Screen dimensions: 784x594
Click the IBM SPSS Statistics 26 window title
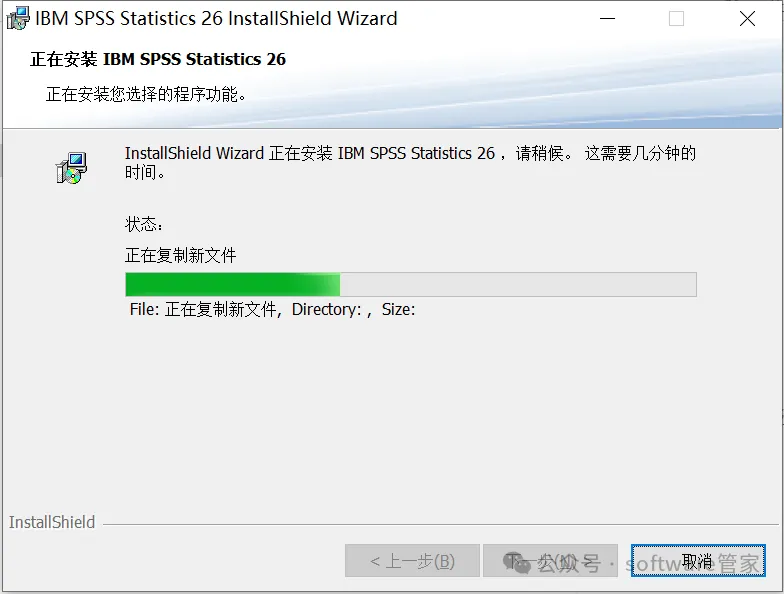pyautogui.click(x=216, y=18)
